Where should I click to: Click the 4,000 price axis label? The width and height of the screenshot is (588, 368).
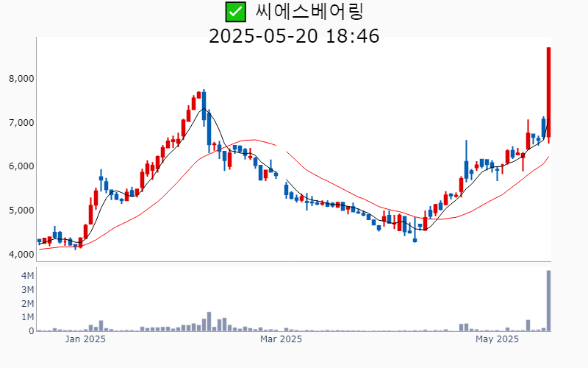pyautogui.click(x=21, y=255)
